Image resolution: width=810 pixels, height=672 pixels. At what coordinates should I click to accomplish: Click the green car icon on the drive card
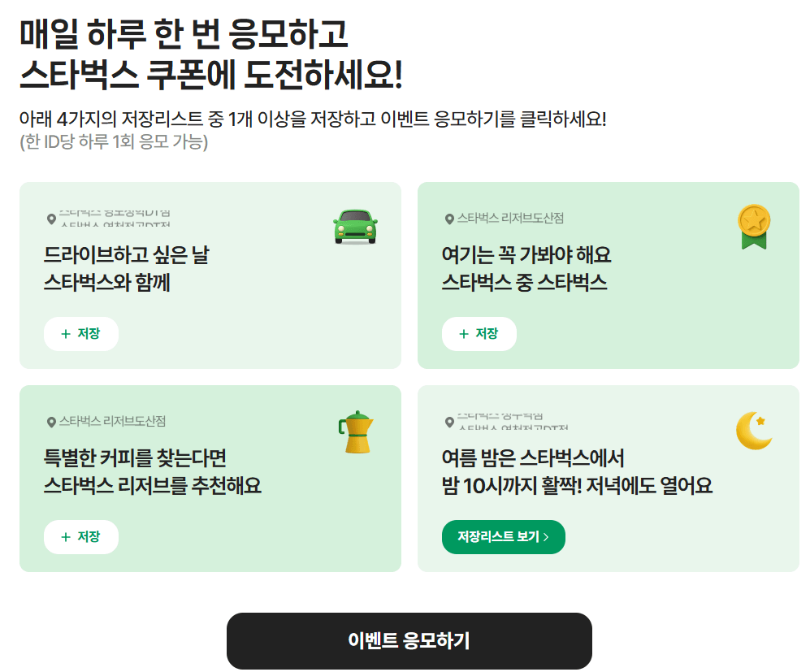(356, 227)
